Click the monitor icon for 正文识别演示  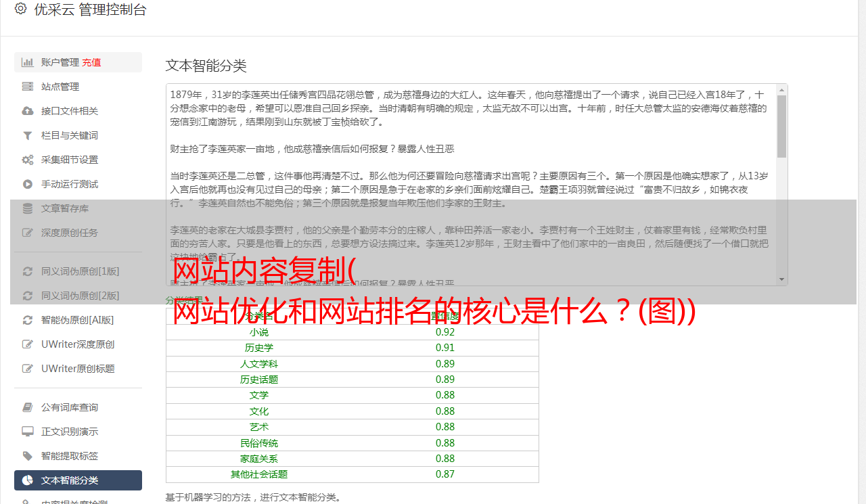tap(28, 432)
